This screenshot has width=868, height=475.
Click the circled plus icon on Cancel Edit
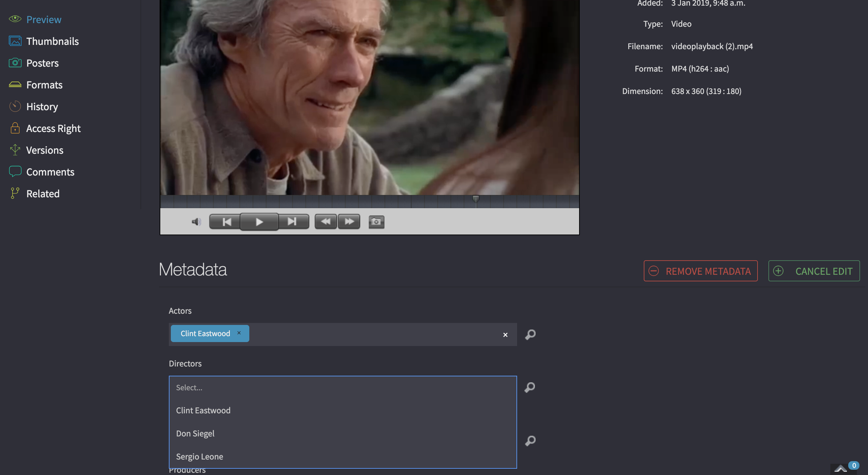[778, 271]
